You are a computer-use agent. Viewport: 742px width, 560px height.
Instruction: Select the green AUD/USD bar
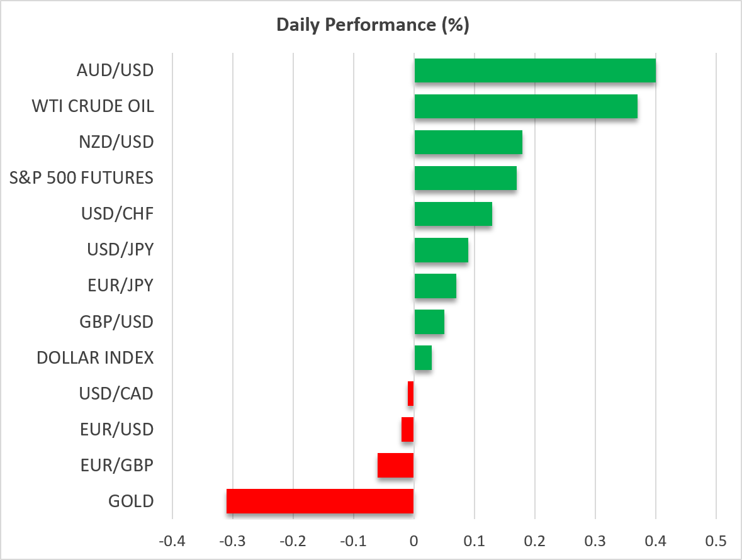coord(535,70)
